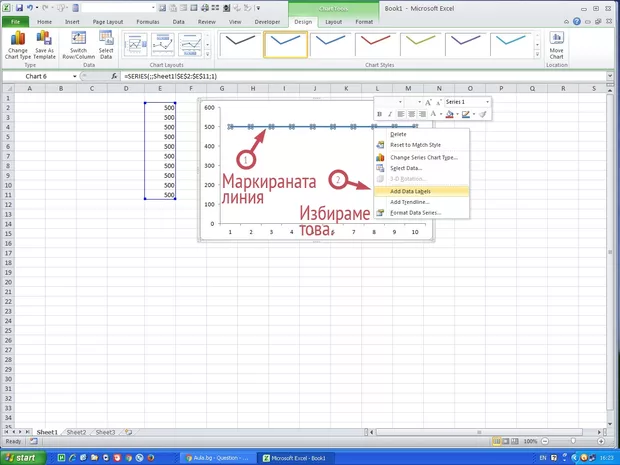The width and height of the screenshot is (620, 465).
Task: Open the Windows Start button
Action: (x=24, y=457)
